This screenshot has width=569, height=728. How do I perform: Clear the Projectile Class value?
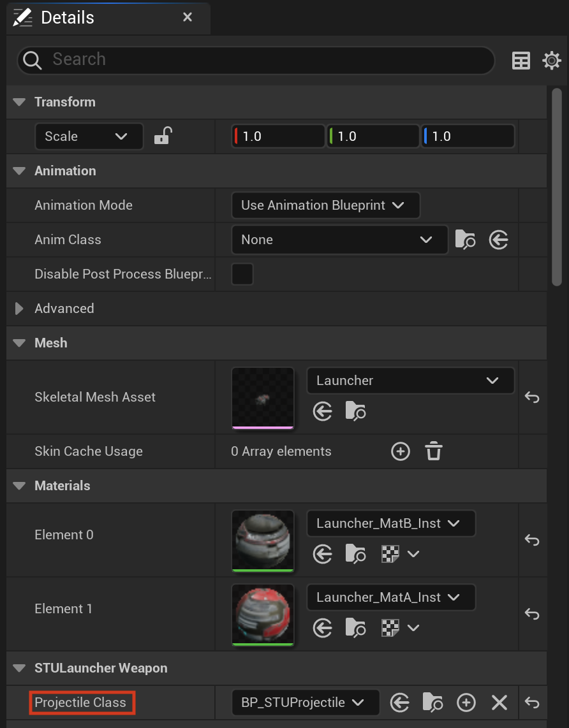(x=499, y=703)
